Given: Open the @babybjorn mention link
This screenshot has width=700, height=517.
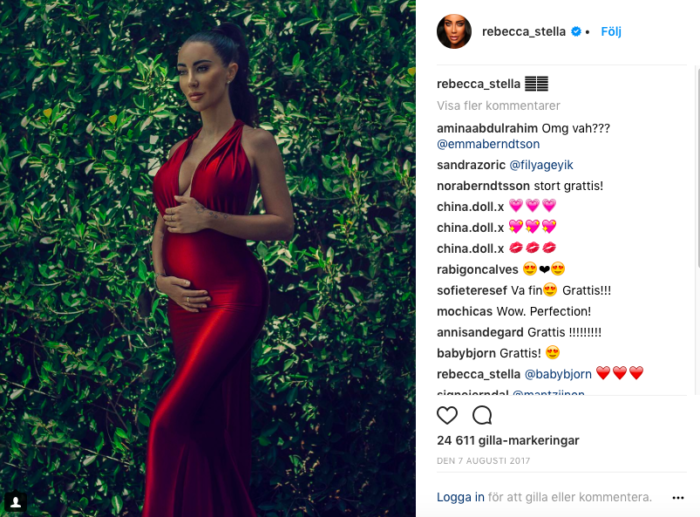Looking at the screenshot, I should point(558,374).
